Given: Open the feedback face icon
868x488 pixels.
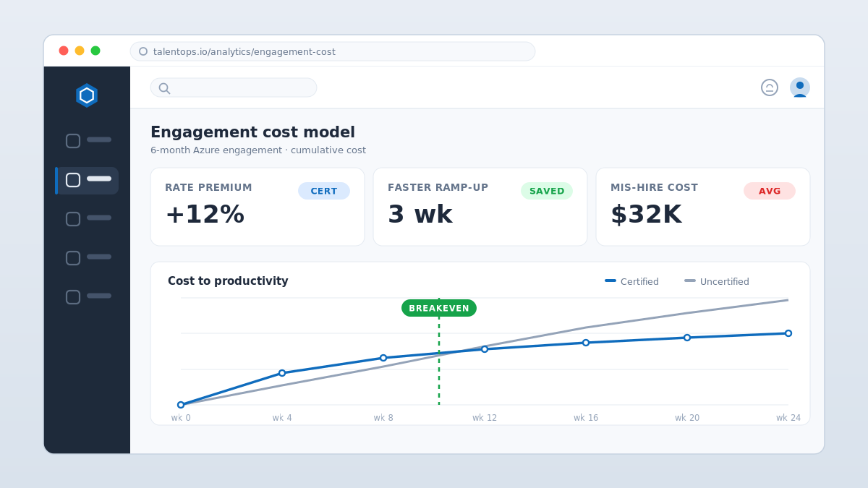Looking at the screenshot, I should coord(770,87).
